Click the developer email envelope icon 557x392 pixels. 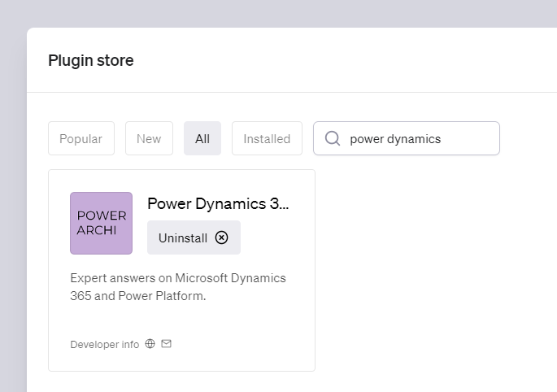pos(166,344)
